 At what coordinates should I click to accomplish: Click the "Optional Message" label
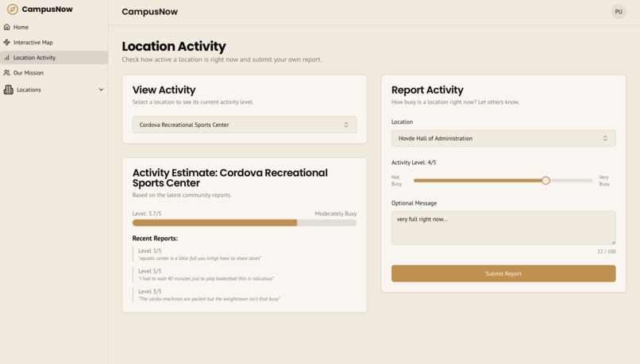click(414, 203)
